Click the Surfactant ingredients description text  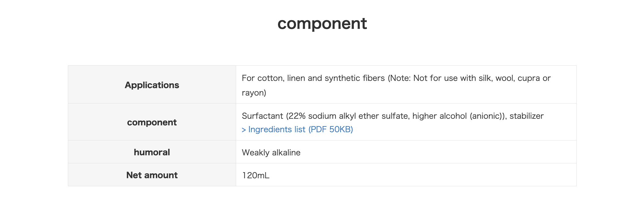[x=393, y=116]
